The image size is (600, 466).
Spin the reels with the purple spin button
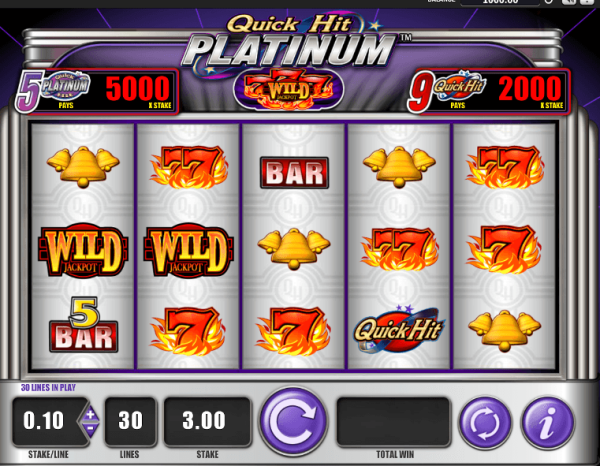tap(293, 420)
